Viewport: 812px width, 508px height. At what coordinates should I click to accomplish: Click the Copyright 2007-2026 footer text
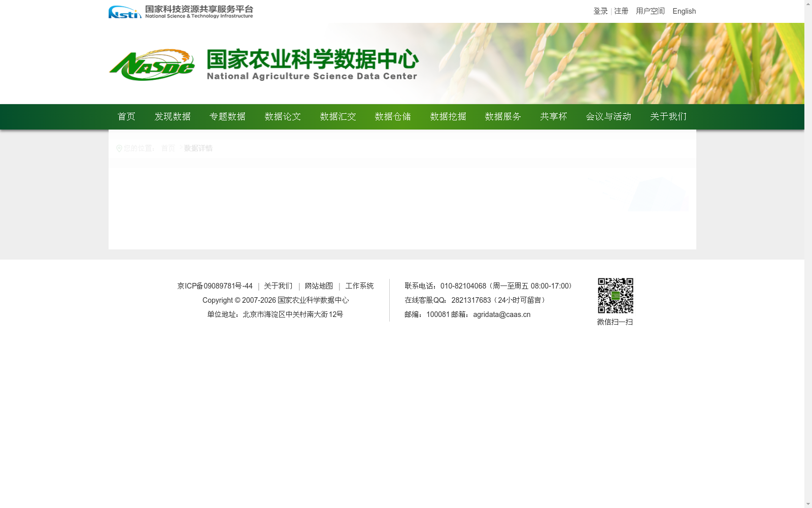(276, 300)
